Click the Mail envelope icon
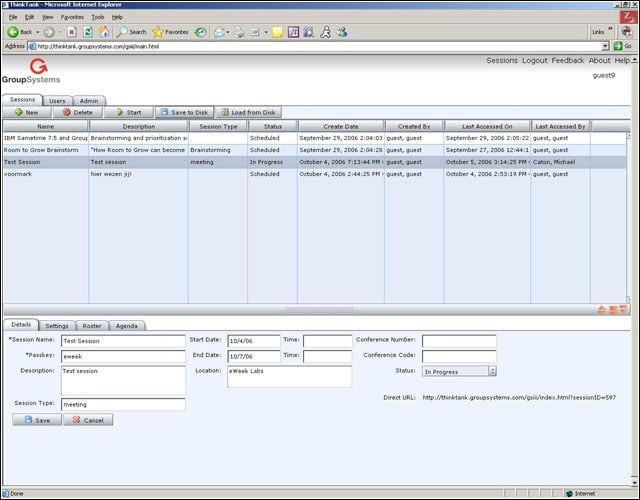The width and height of the screenshot is (640, 500). 219,32
